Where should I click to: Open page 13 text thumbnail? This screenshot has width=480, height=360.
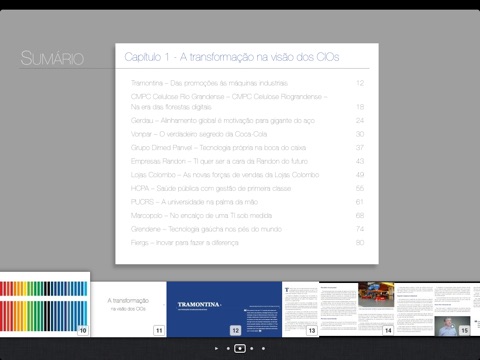click(300, 309)
